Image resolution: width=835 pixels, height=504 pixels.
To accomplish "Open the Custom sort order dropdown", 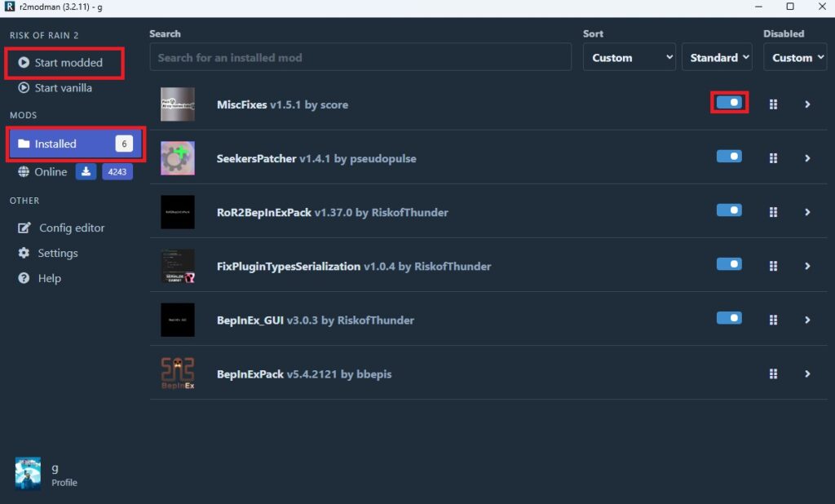I will (x=629, y=58).
